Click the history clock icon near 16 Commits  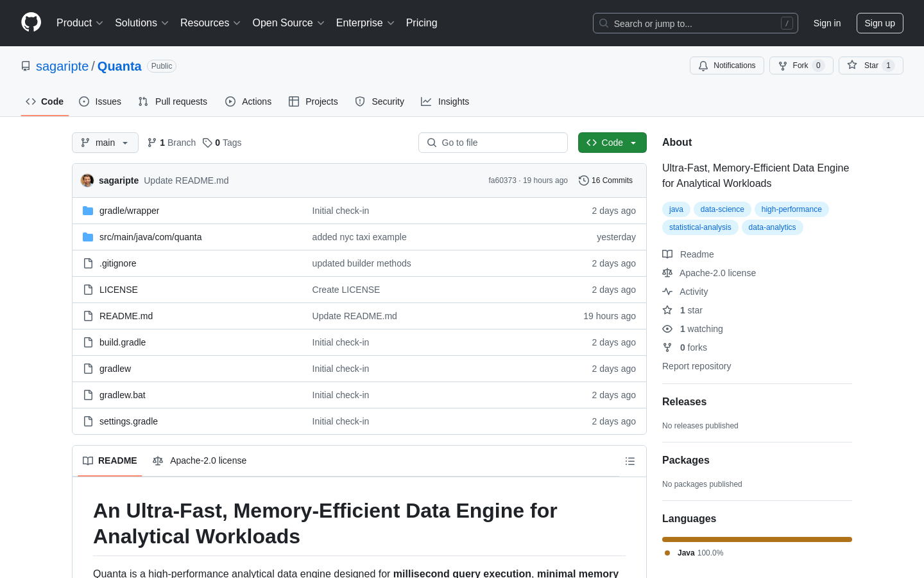584,180
